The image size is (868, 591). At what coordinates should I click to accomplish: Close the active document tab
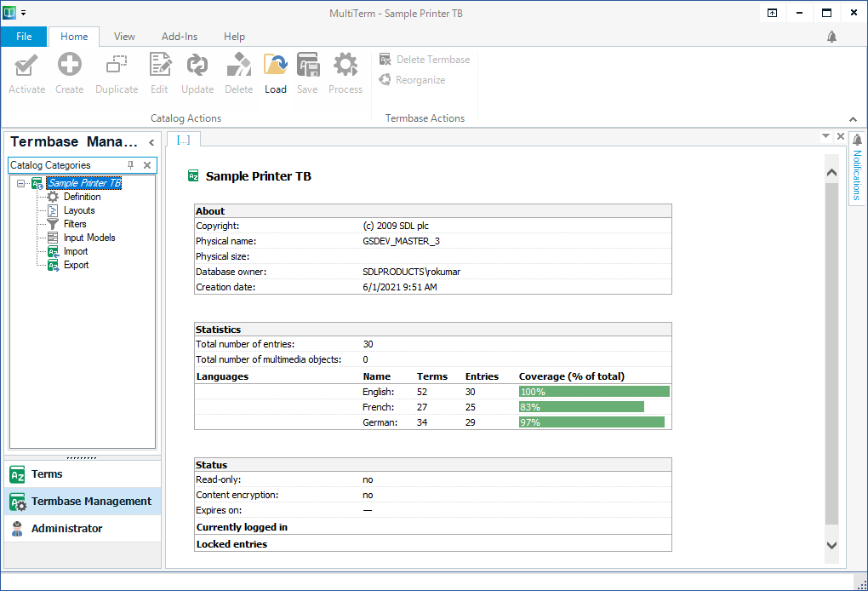coord(840,136)
